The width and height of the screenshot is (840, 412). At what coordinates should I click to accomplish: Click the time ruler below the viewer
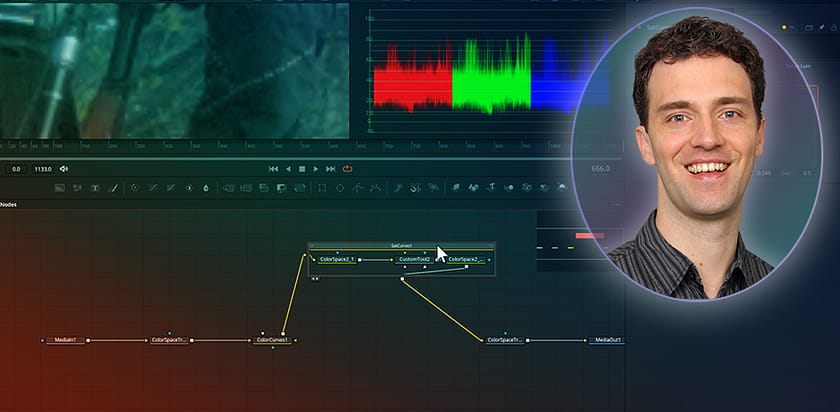[x=311, y=145]
